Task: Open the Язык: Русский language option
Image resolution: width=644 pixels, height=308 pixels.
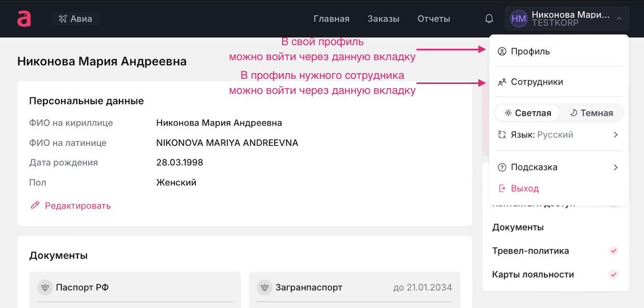Action: pos(559,135)
